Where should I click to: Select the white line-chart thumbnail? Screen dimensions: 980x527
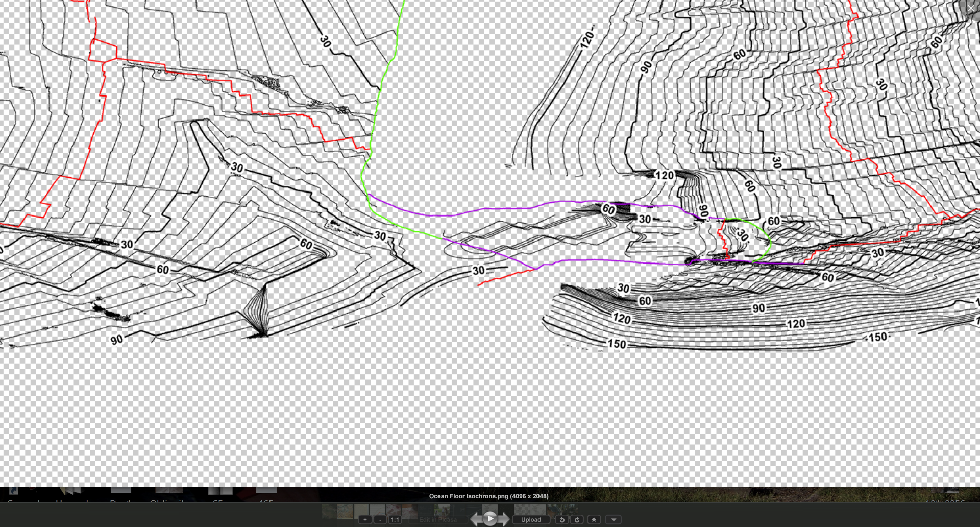[377, 511]
